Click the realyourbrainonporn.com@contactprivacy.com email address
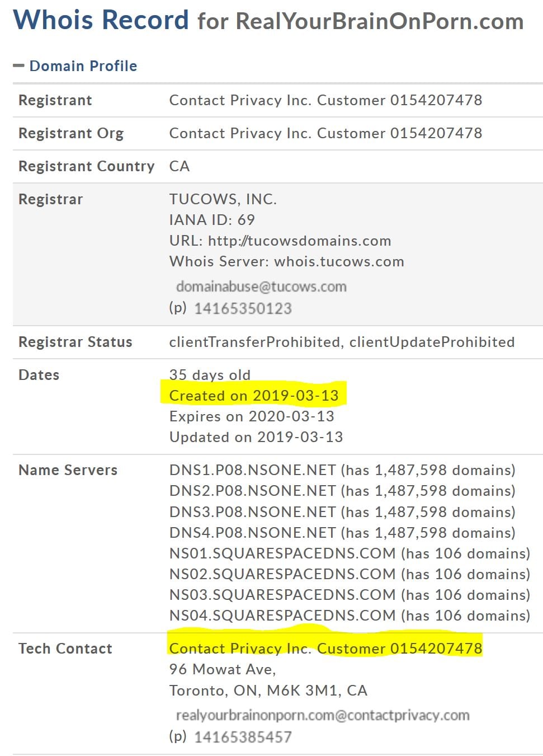Image resolution: width=543 pixels, height=756 pixels. click(323, 715)
